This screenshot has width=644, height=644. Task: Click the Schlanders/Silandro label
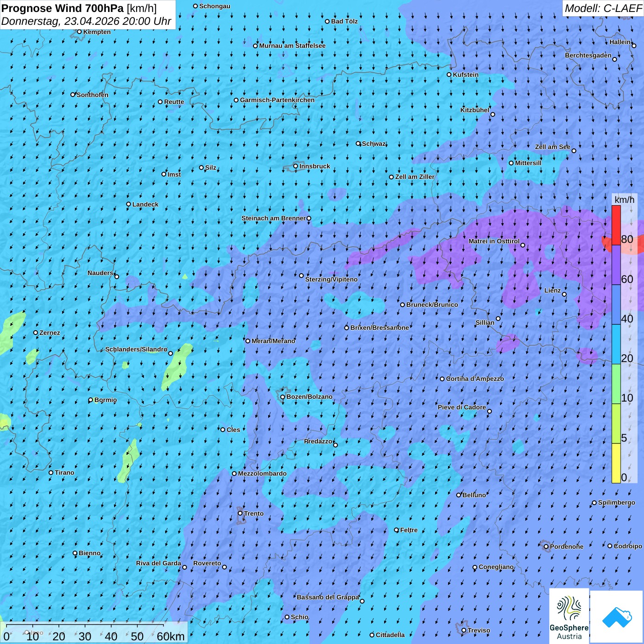click(136, 349)
